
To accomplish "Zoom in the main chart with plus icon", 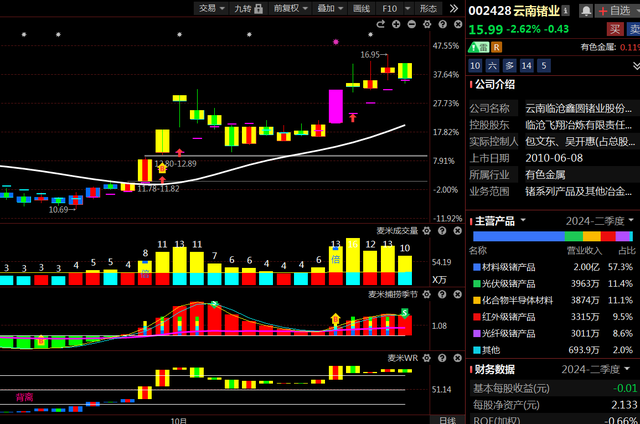I will (396, 24).
